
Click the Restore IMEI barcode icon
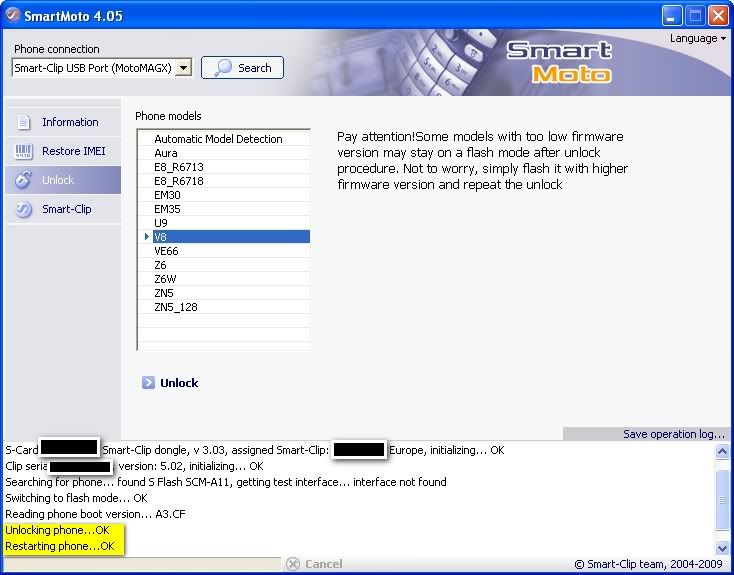(23, 151)
